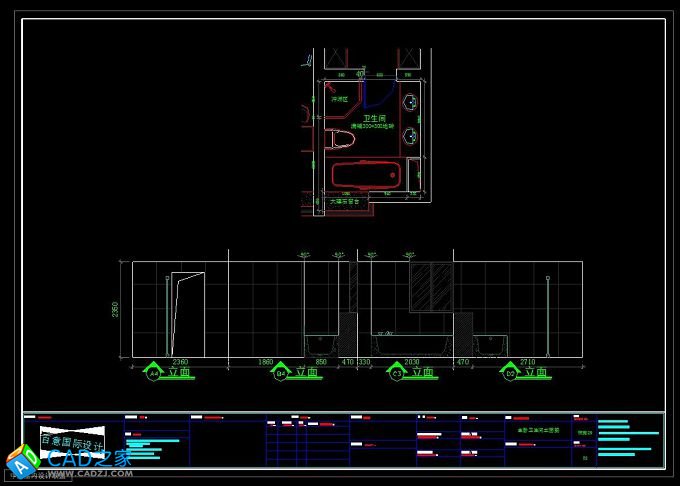Click the door drawing in elevation A
This screenshot has width=680, height=486.
[x=187, y=312]
